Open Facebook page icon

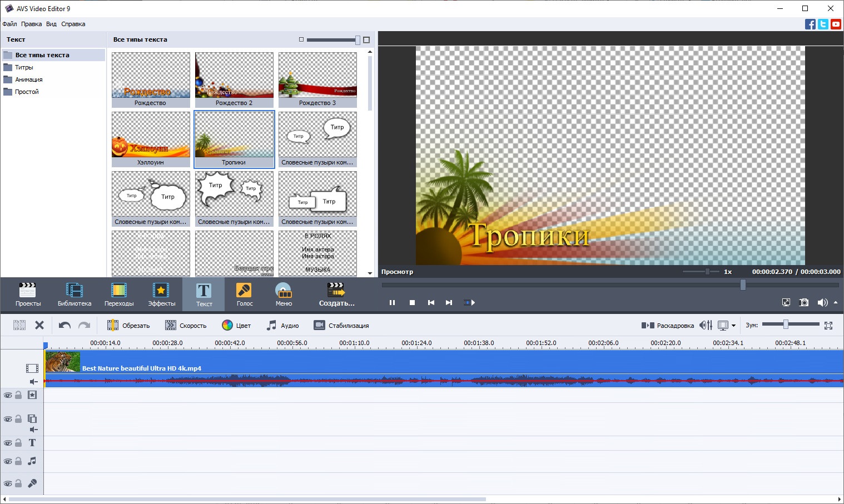click(x=810, y=24)
